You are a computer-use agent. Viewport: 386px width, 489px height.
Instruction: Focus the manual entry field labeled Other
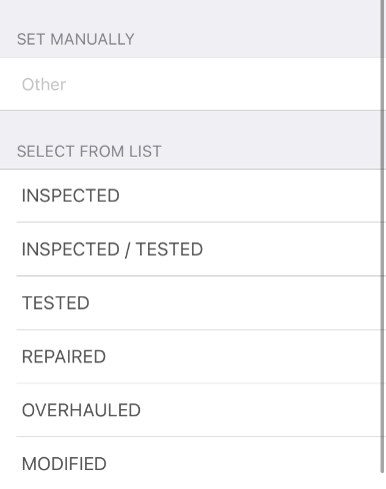click(x=191, y=84)
